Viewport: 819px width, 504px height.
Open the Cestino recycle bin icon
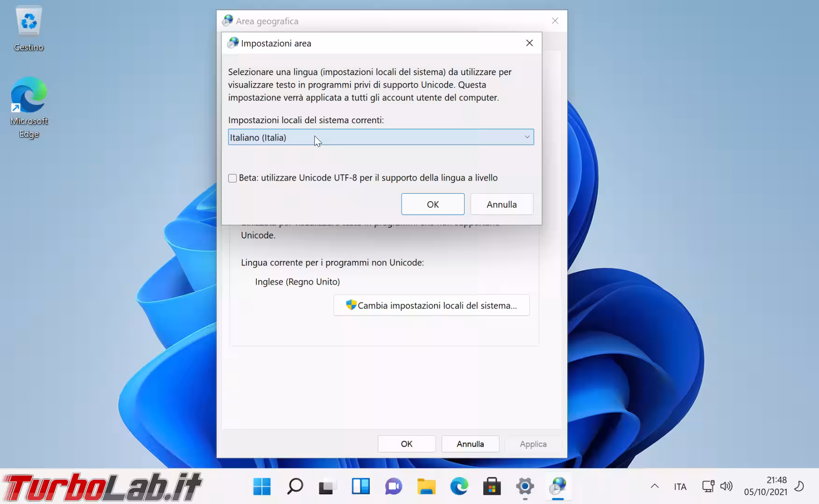(x=28, y=28)
